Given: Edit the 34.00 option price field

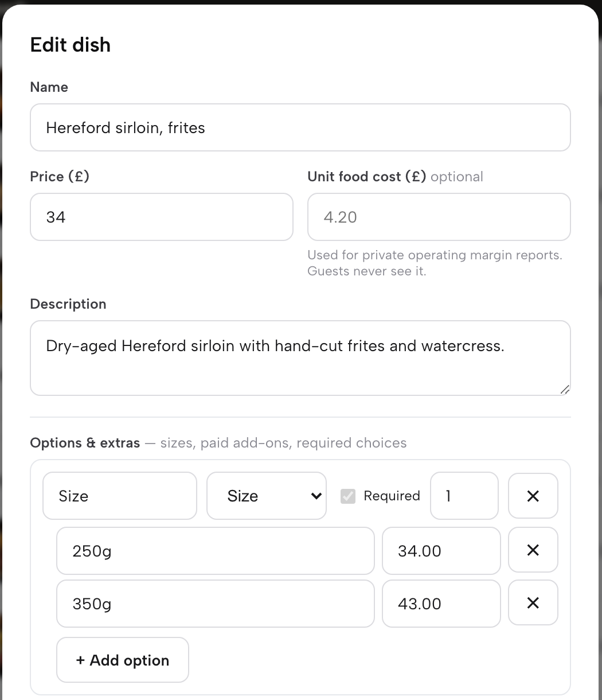Looking at the screenshot, I should point(441,551).
